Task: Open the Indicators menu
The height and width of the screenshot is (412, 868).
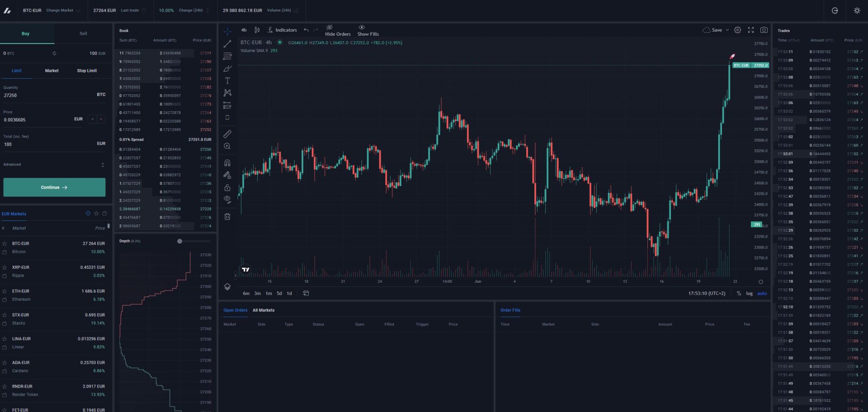Action: 282,30
